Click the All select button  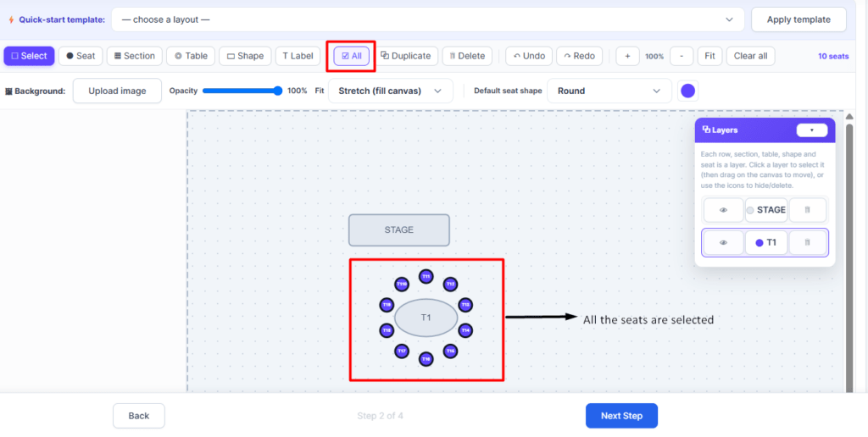coord(352,56)
